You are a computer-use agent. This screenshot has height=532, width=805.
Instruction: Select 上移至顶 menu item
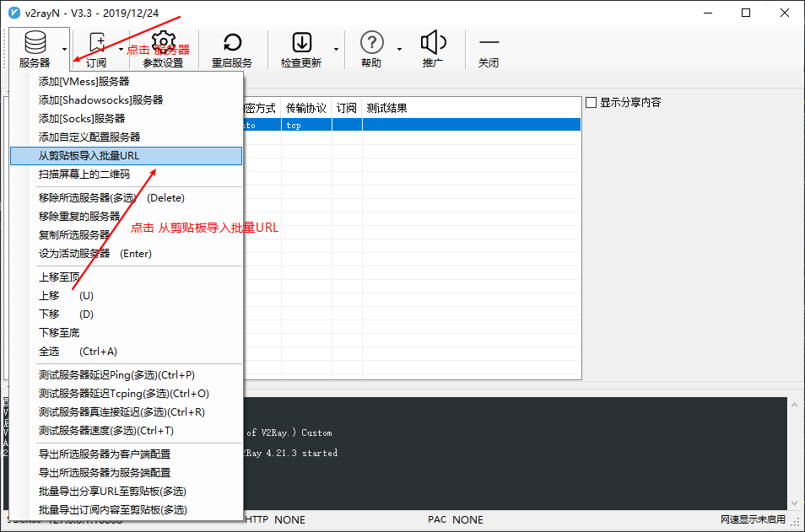tap(127, 277)
